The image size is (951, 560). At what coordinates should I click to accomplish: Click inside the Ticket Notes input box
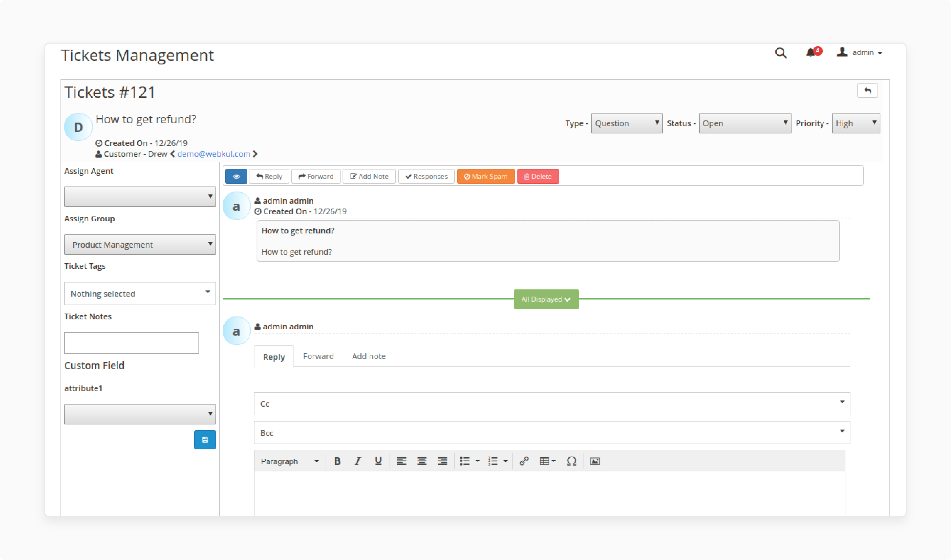(x=131, y=343)
